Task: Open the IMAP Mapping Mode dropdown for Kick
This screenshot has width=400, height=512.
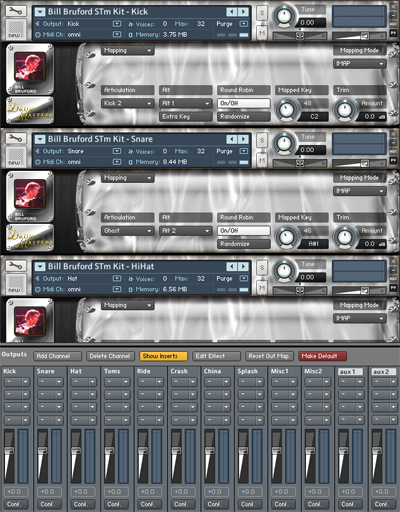Action: click(x=359, y=64)
